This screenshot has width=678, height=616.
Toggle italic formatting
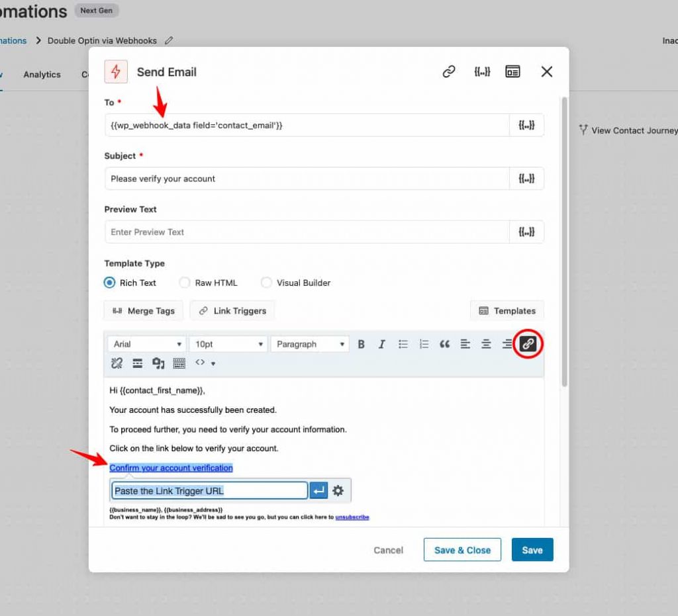pos(381,344)
